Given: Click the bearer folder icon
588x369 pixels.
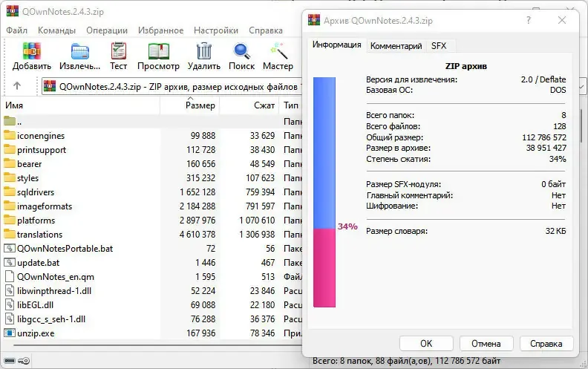Looking at the screenshot, I should tap(10, 163).
